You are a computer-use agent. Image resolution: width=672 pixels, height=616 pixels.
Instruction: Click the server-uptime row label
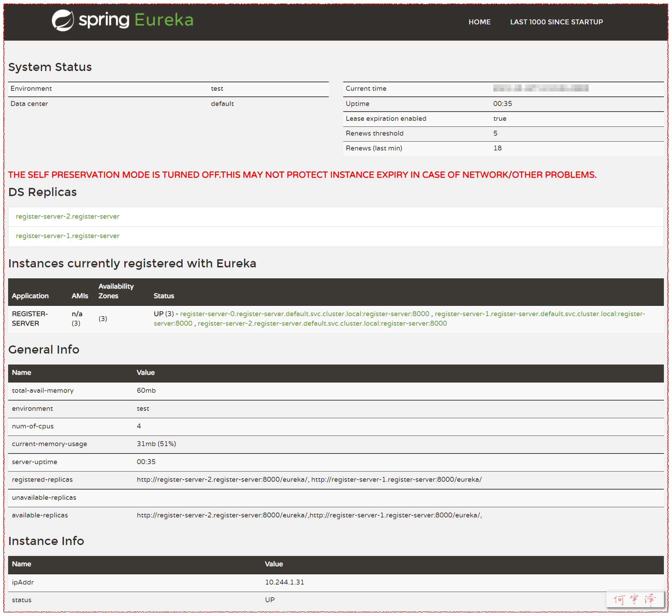coord(35,462)
